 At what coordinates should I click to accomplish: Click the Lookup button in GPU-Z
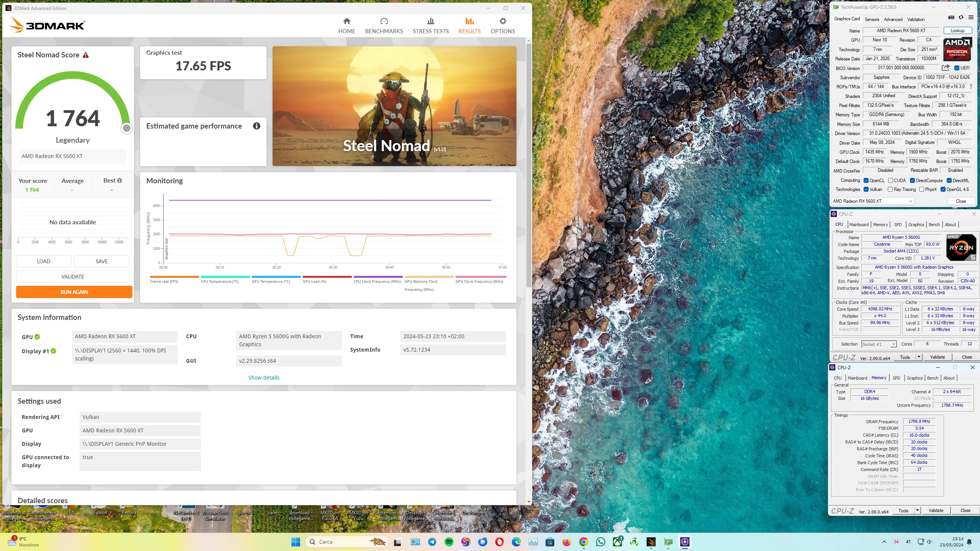[957, 31]
